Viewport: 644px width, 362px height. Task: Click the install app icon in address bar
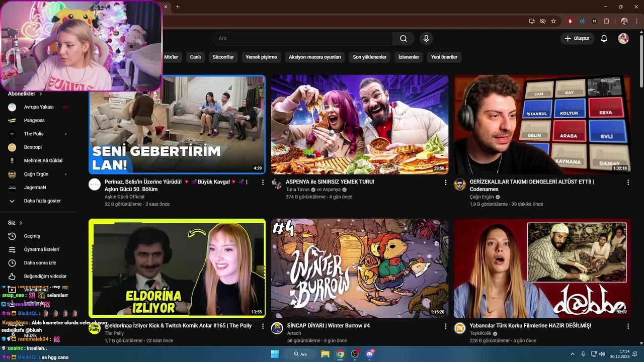532,21
